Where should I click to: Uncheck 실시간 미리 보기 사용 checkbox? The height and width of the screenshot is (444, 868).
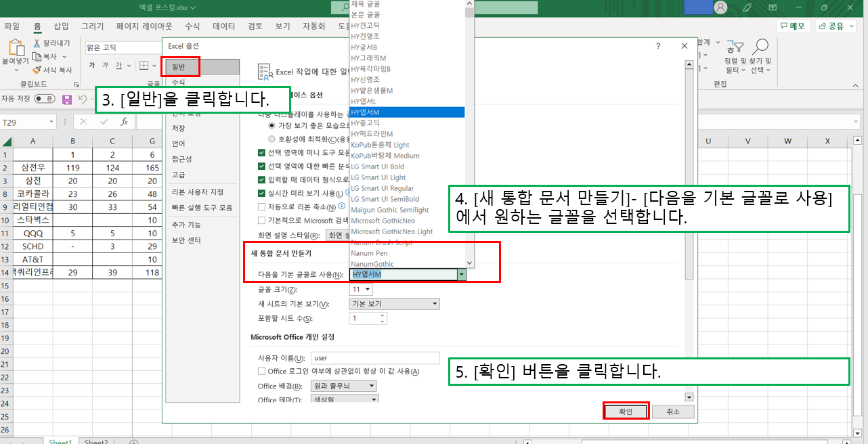[x=262, y=193]
